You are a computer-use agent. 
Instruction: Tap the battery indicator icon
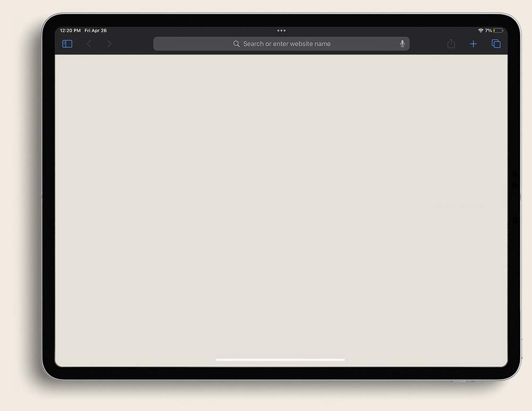pyautogui.click(x=498, y=31)
